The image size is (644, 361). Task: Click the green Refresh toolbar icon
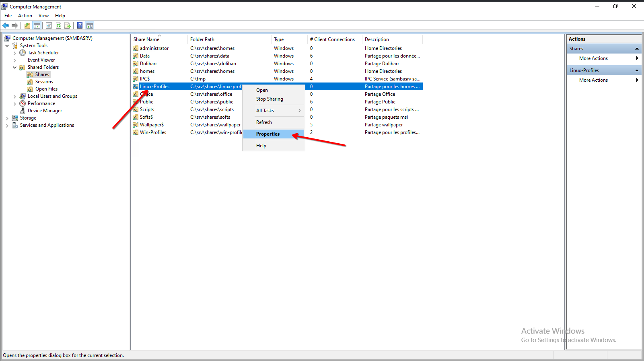point(58,26)
